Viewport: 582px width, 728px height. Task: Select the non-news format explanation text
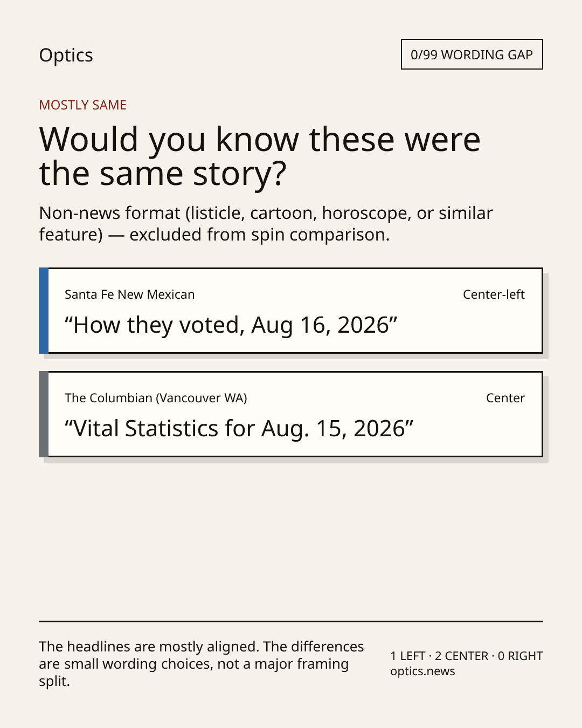(266, 224)
